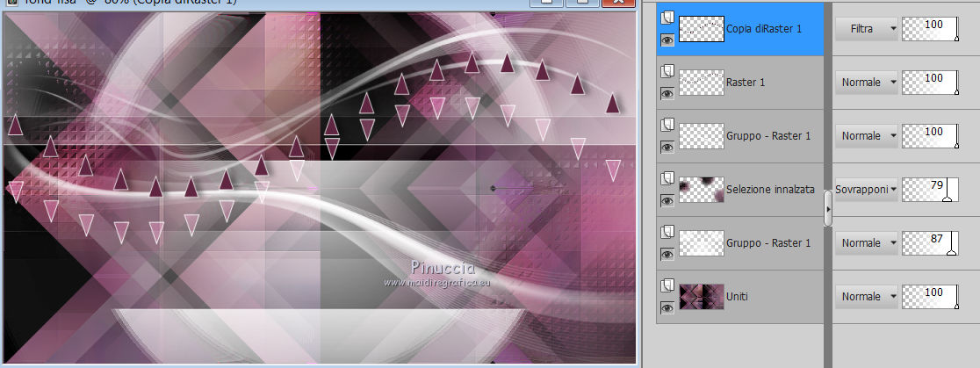This screenshot has width=980, height=368.
Task: Select thumbnail of Gruppo - Raster 1 at opacity 87
Action: [702, 243]
